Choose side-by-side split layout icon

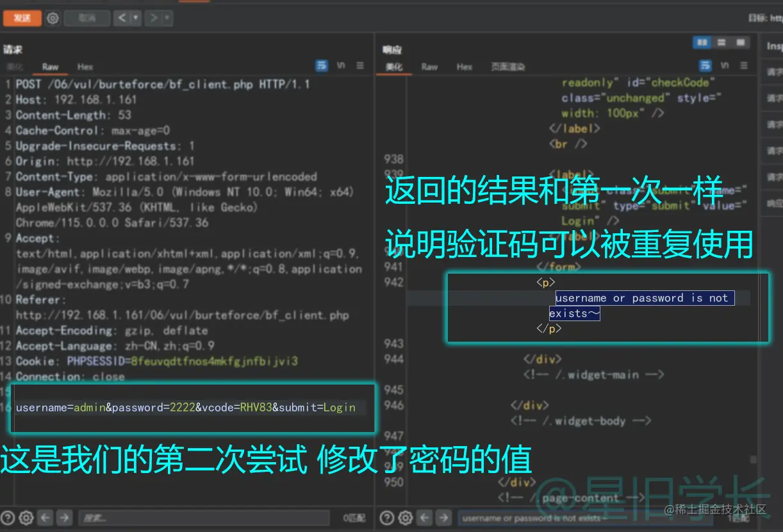coord(702,42)
